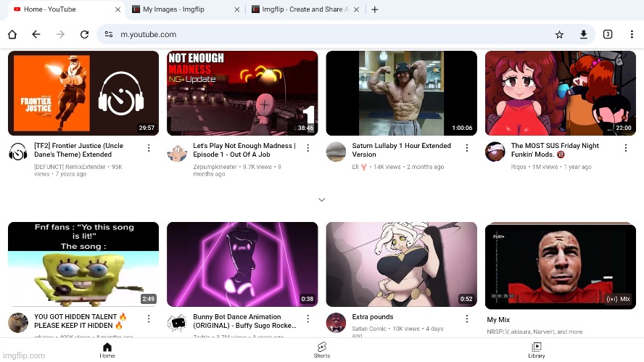Open the Friday Night Funkin' Mods thumbnail
This screenshot has height=362, width=644.
click(x=560, y=94)
